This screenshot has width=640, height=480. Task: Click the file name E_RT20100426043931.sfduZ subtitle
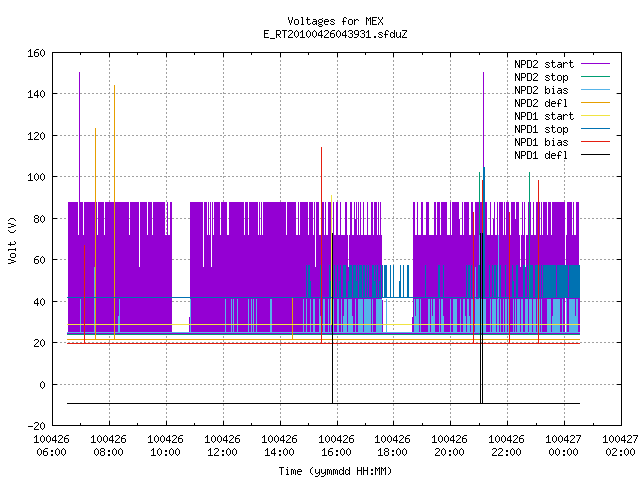click(x=335, y=34)
